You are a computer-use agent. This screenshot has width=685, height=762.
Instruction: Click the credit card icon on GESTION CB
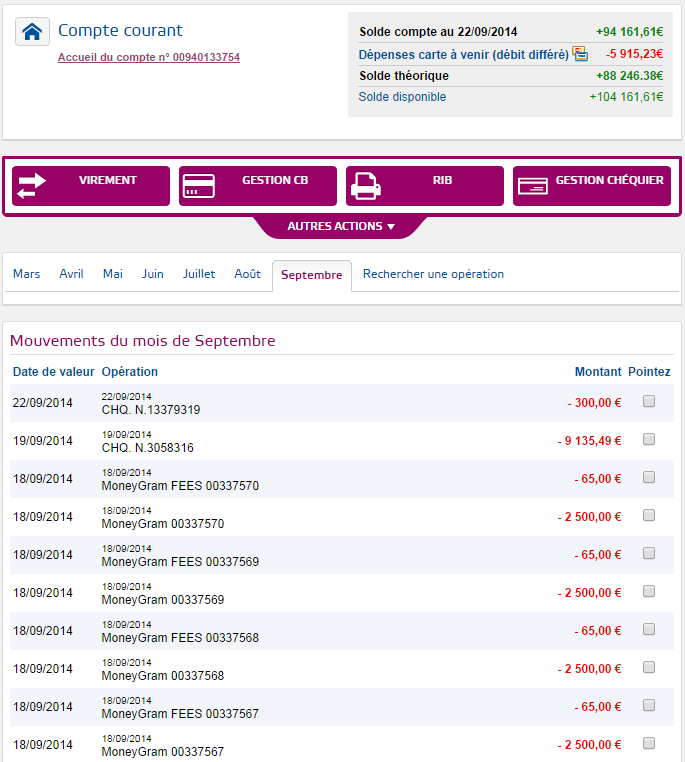click(199, 186)
